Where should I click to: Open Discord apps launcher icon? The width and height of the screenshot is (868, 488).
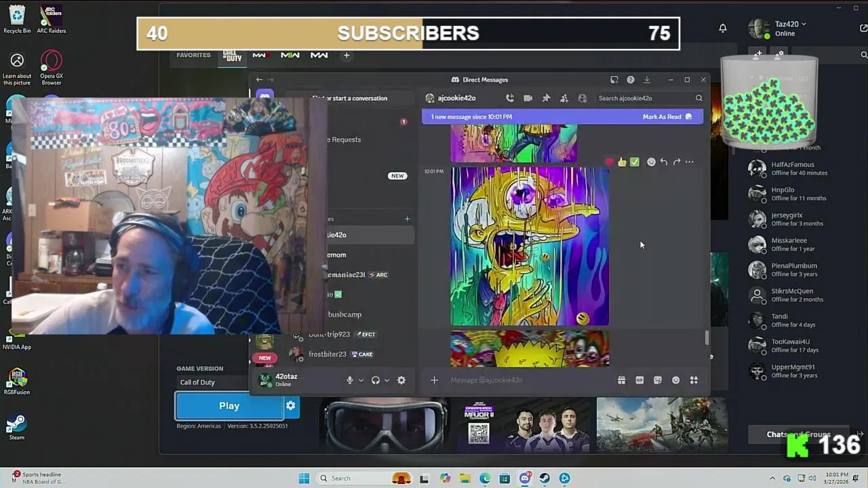click(694, 380)
